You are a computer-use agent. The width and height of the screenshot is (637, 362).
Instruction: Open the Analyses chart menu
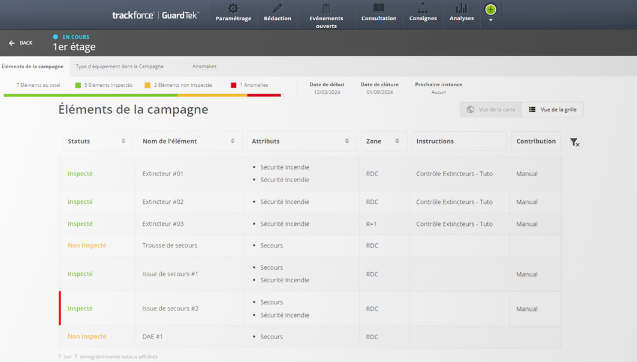[x=462, y=13]
